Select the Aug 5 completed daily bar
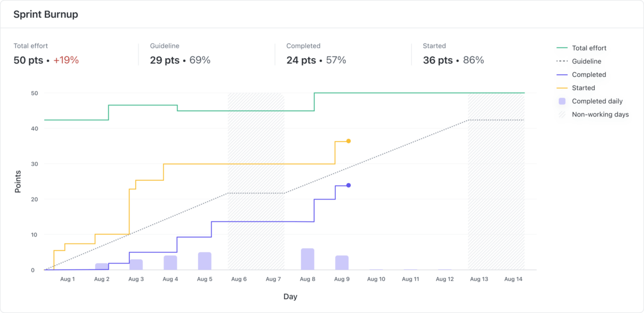The image size is (644, 313). coord(205,261)
